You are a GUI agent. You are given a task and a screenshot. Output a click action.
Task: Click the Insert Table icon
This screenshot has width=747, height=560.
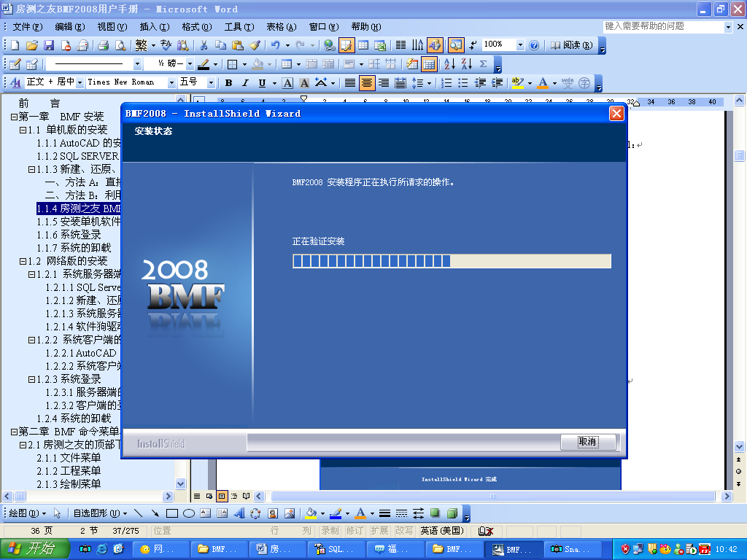(363, 45)
